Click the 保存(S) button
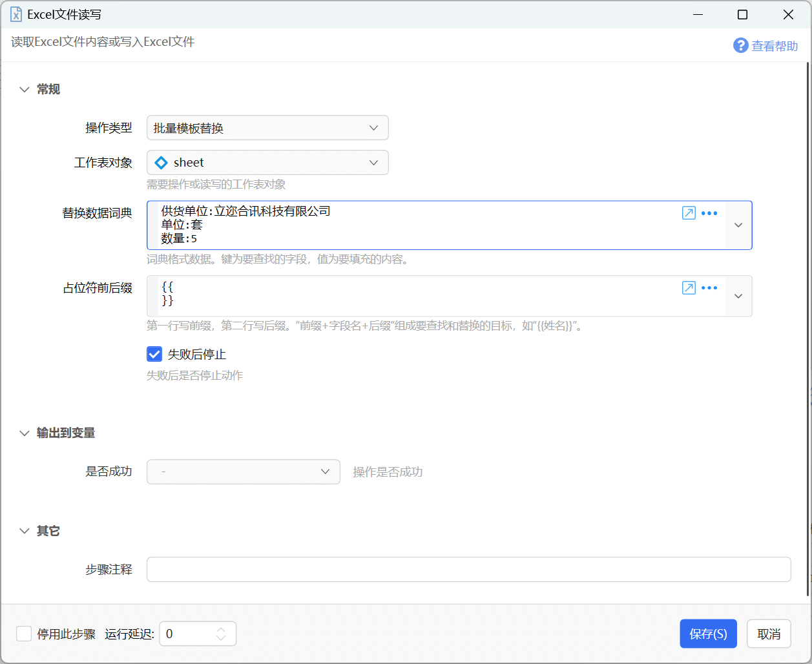Screen dimensions: 812x664 (708, 634)
